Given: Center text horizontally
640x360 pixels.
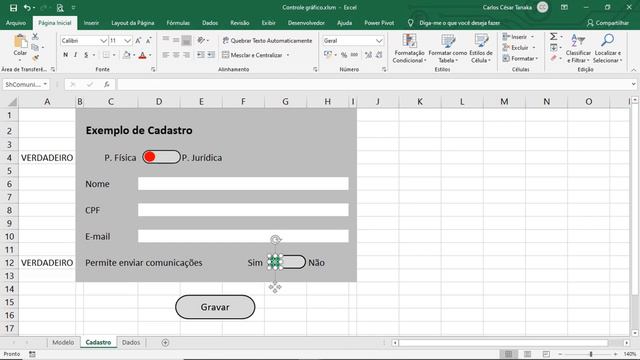Looking at the screenshot, I should (x=176, y=55).
